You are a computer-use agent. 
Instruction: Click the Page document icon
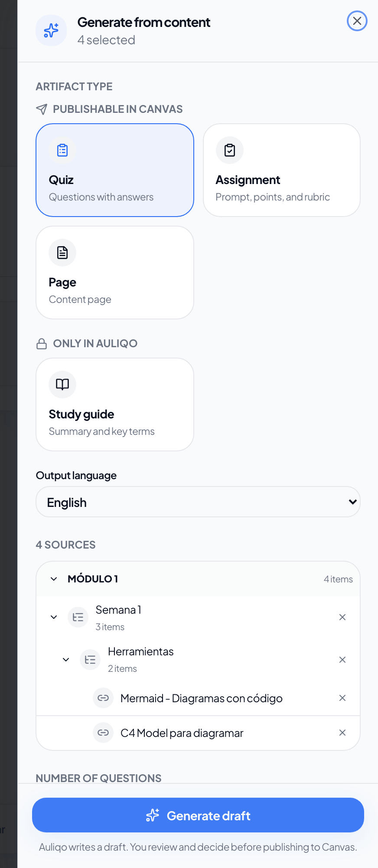62,253
